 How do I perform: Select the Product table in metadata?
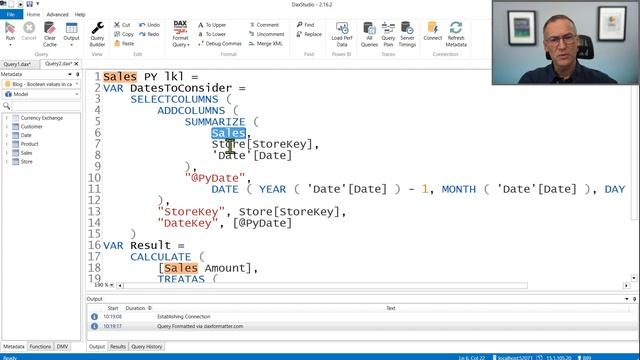tap(29, 144)
